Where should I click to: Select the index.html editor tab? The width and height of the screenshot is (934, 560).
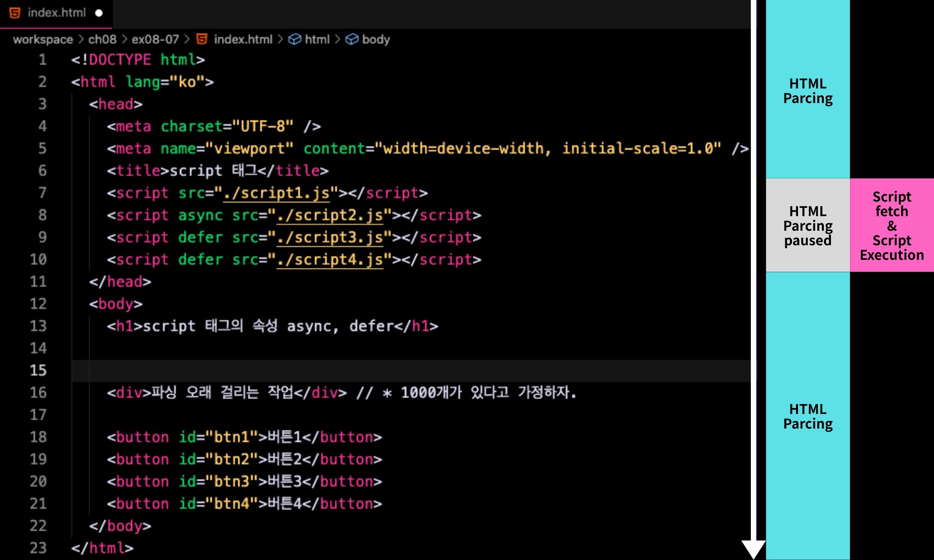coord(57,13)
